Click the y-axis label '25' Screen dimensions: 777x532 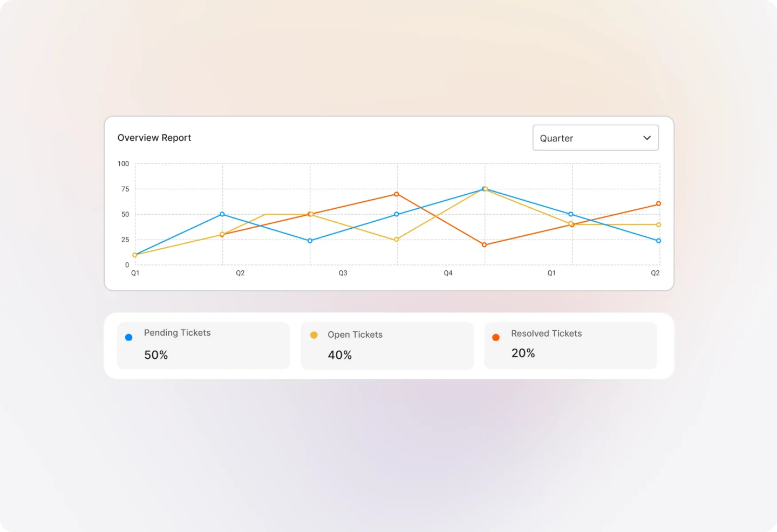[125, 240]
